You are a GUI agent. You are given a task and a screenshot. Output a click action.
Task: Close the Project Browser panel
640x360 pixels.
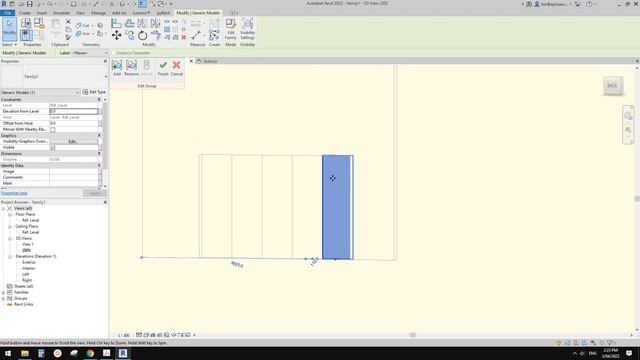pos(105,202)
